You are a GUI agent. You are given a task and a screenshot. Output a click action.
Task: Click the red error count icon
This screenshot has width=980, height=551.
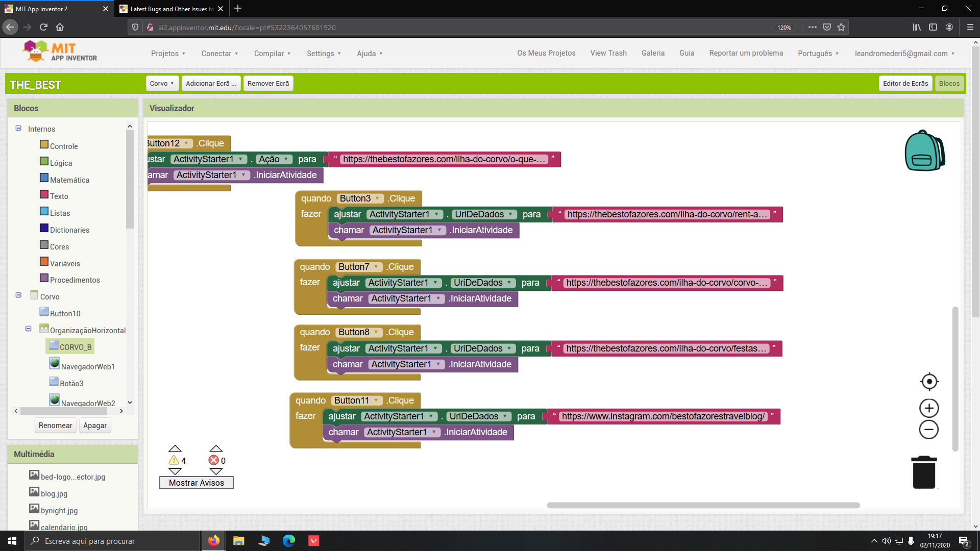point(213,460)
